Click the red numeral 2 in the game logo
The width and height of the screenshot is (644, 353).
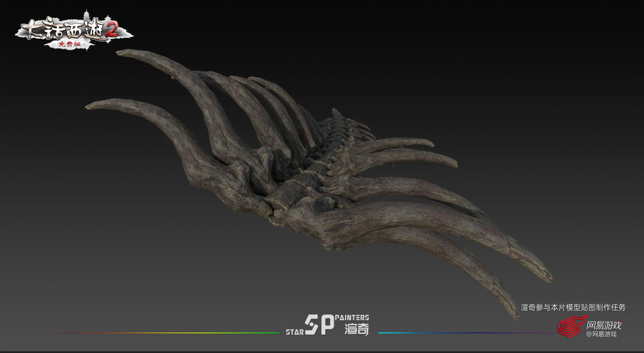click(111, 31)
